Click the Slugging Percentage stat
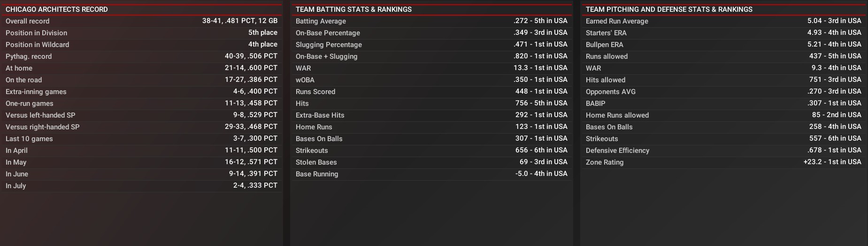Screen dimensions: 868x246 tap(431, 45)
